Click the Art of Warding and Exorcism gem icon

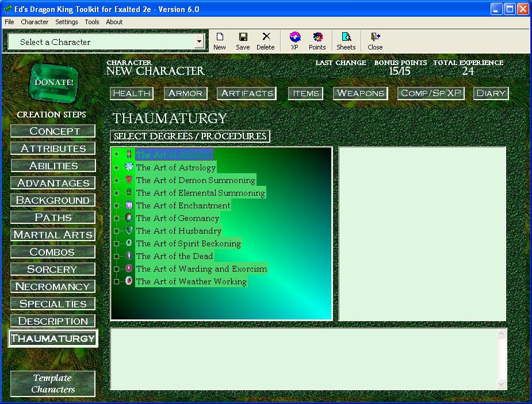click(x=129, y=269)
